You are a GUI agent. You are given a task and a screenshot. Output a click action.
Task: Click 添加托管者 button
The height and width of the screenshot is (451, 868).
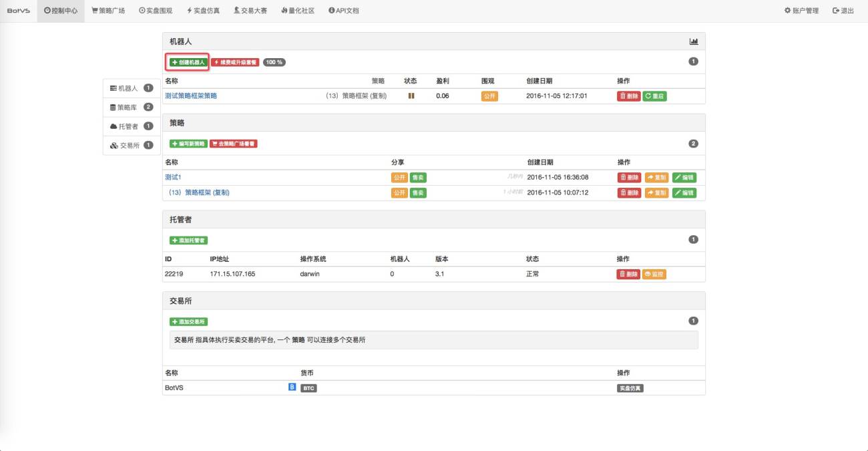click(x=189, y=240)
